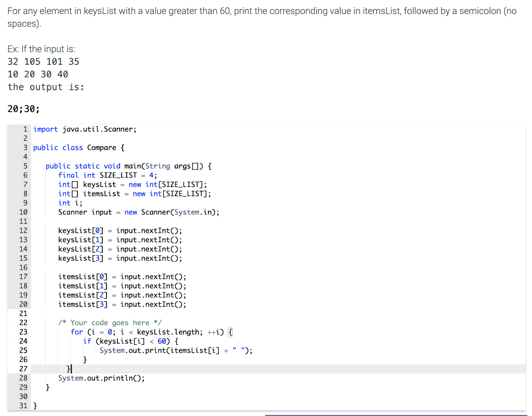Image resolution: width=532 pixels, height=416 pixels.
Task: Click the import java.util.Scanner statement
Action: 83,129
